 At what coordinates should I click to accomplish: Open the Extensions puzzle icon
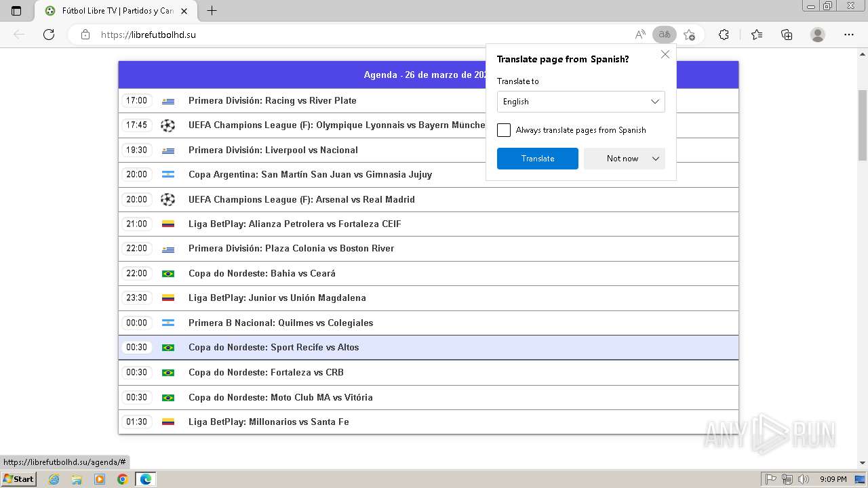pyautogui.click(x=724, y=35)
